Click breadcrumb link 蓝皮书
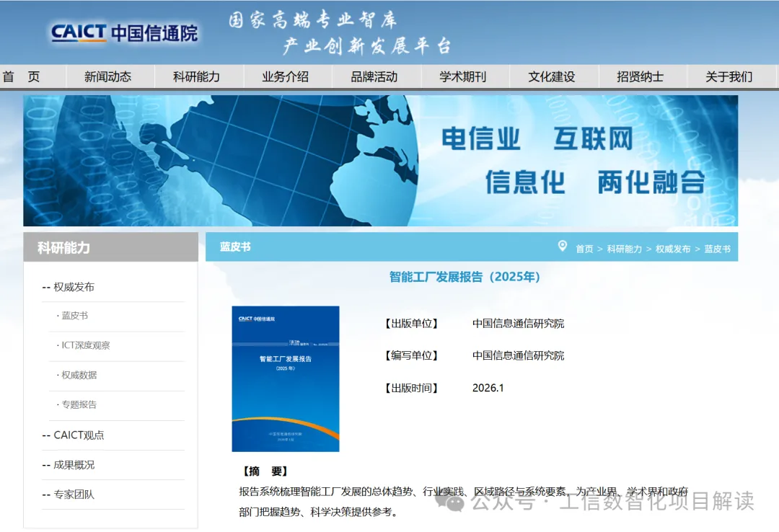Viewport: 779px width, 532px height. 718,249
